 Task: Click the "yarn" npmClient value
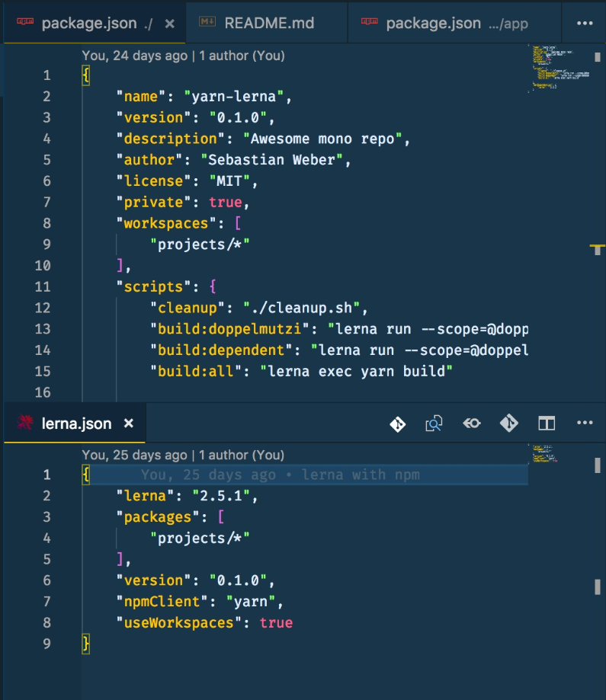250,602
